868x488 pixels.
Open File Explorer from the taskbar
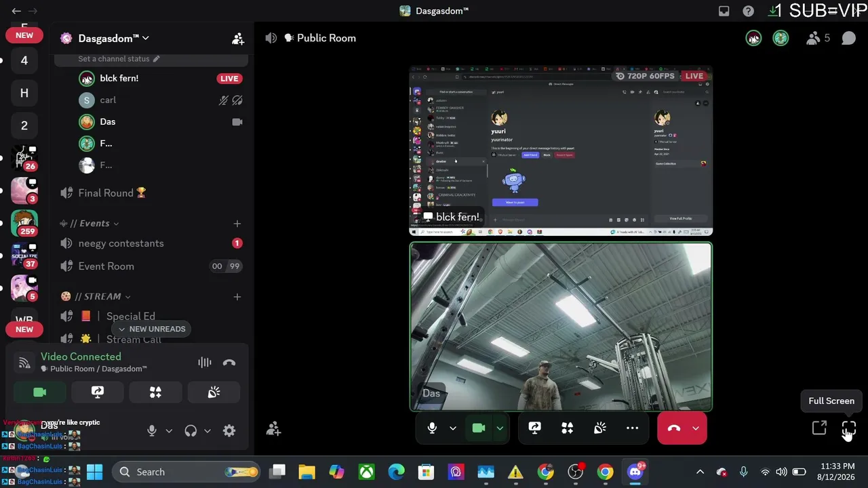[307, 472]
